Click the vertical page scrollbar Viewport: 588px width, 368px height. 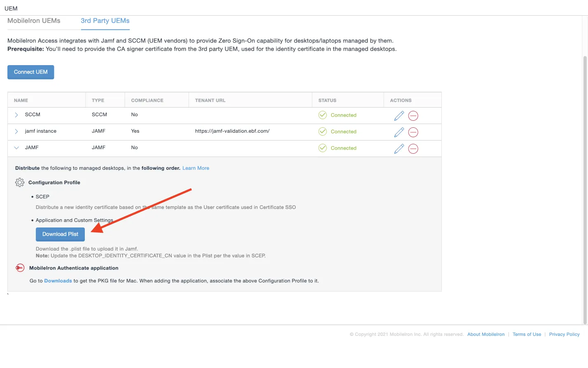click(x=585, y=190)
